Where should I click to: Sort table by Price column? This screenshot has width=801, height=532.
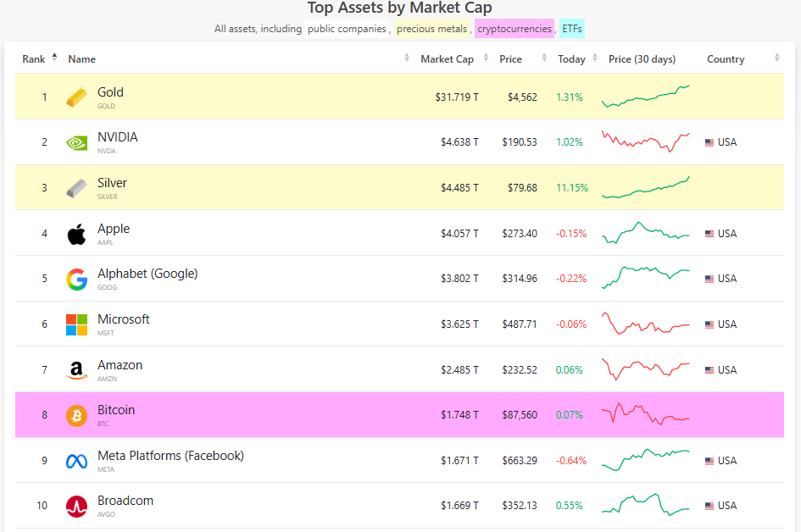click(x=511, y=59)
